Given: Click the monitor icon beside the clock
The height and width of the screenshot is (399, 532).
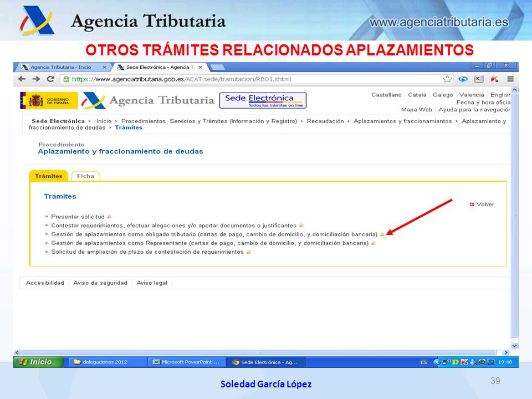Looking at the screenshot, I should point(491,362).
